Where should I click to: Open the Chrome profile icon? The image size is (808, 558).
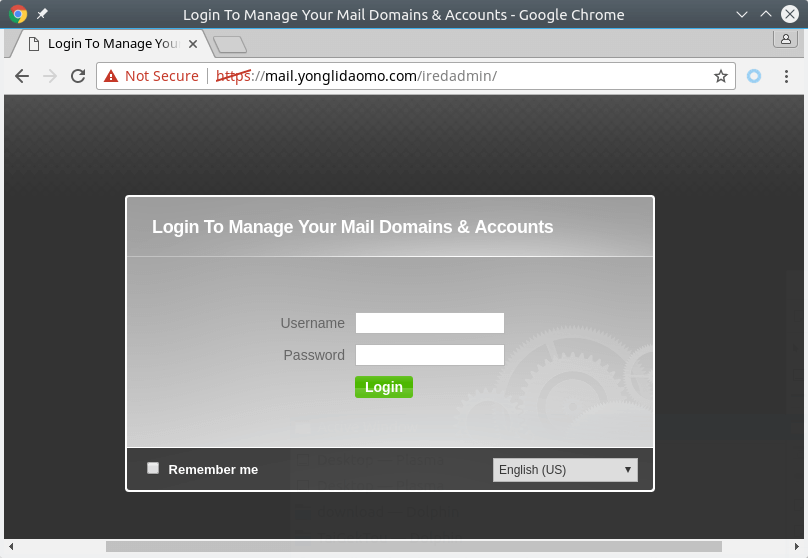[785, 39]
